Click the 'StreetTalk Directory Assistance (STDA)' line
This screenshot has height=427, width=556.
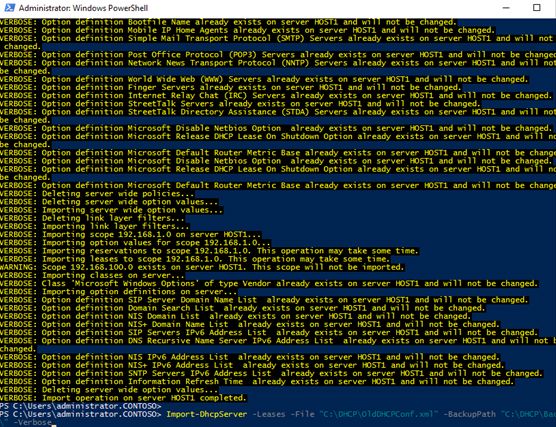pyautogui.click(x=278, y=112)
